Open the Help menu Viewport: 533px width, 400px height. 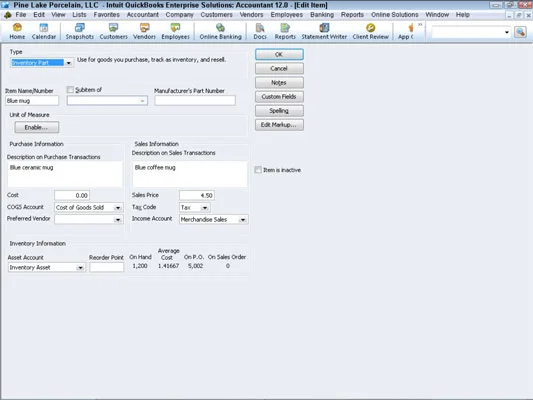point(463,15)
